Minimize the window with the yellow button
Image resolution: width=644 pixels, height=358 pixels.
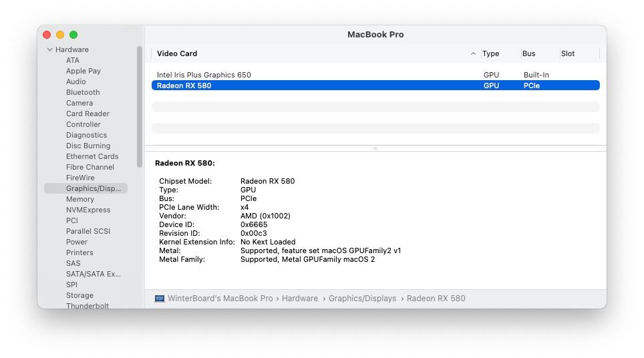[x=60, y=35]
